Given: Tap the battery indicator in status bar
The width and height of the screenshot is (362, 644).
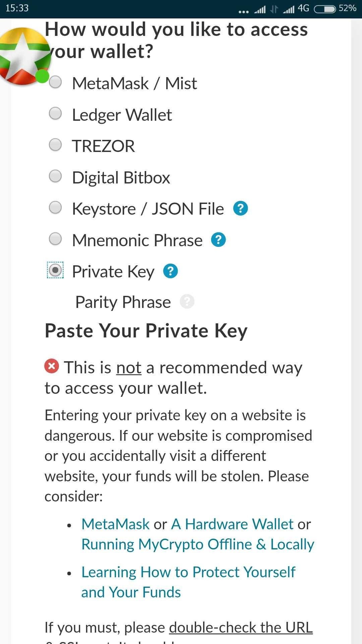Looking at the screenshot, I should coord(325,9).
